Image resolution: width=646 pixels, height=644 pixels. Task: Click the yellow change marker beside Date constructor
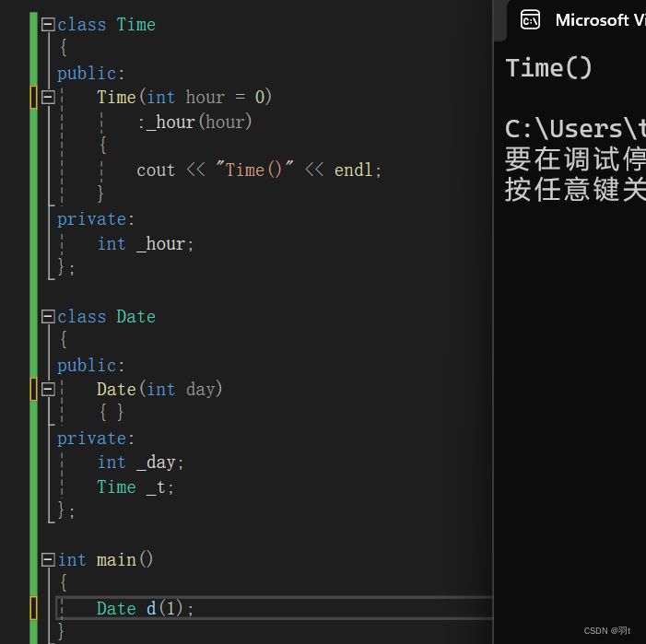(33, 389)
